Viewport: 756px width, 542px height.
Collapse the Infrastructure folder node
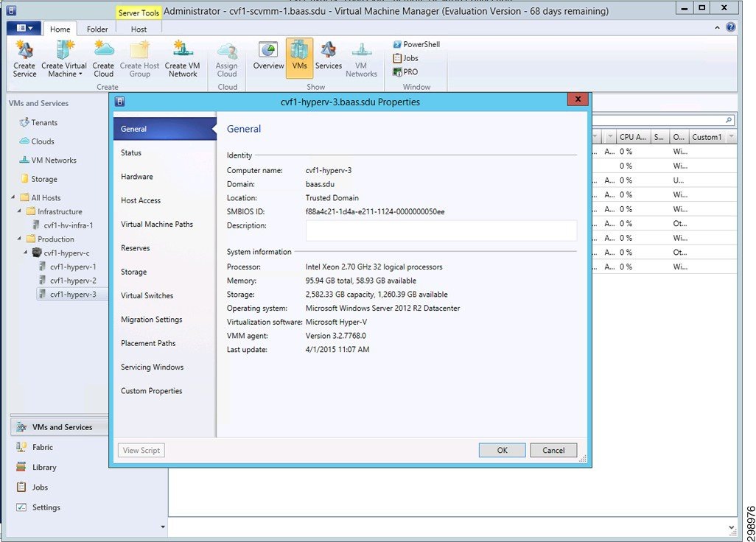pyautogui.click(x=19, y=211)
